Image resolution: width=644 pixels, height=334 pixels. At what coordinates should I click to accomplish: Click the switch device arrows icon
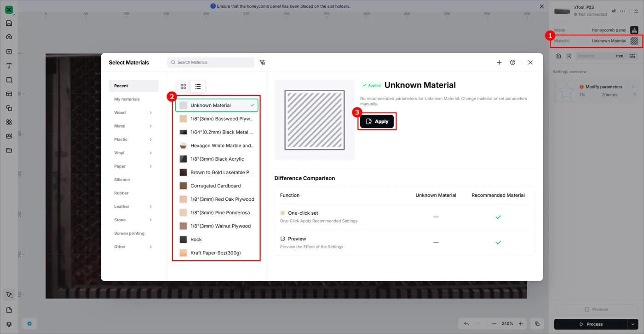point(614,11)
